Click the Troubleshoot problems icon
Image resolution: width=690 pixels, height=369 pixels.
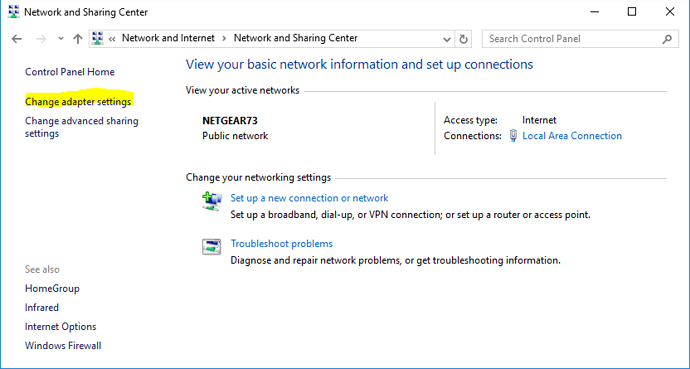[212, 247]
